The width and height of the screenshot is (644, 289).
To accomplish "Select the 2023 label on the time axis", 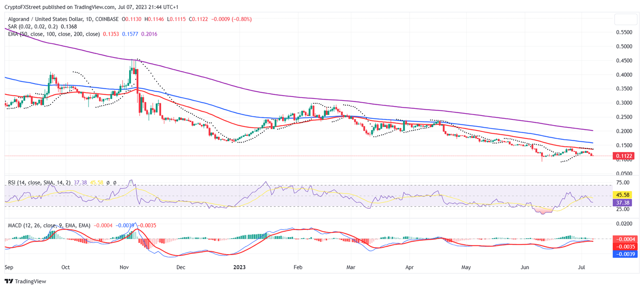I will pos(239,267).
